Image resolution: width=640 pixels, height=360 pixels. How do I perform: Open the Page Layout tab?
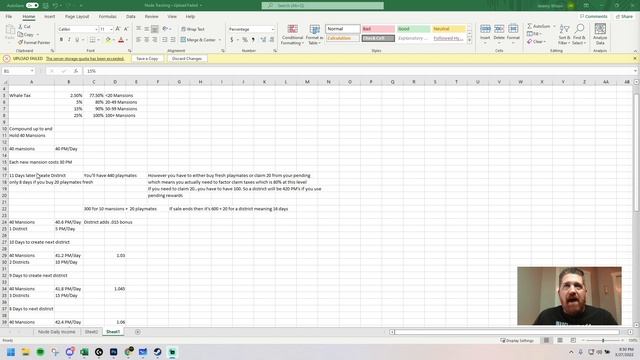click(77, 16)
